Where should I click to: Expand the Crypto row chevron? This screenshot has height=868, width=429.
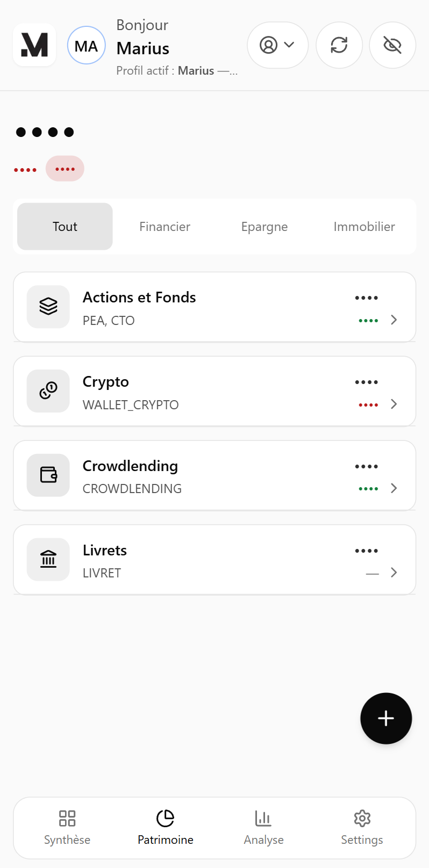[x=394, y=404]
